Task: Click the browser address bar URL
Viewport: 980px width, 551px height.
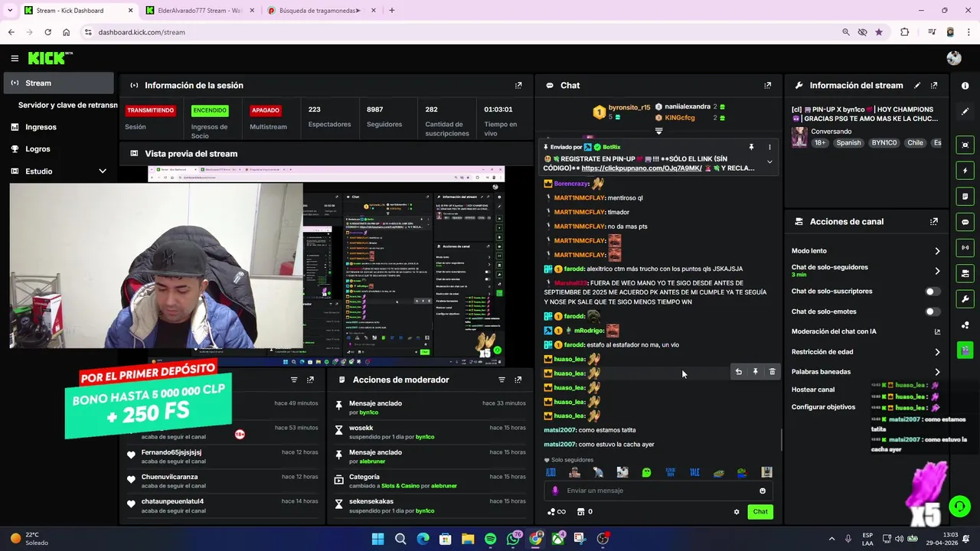Action: [142, 32]
